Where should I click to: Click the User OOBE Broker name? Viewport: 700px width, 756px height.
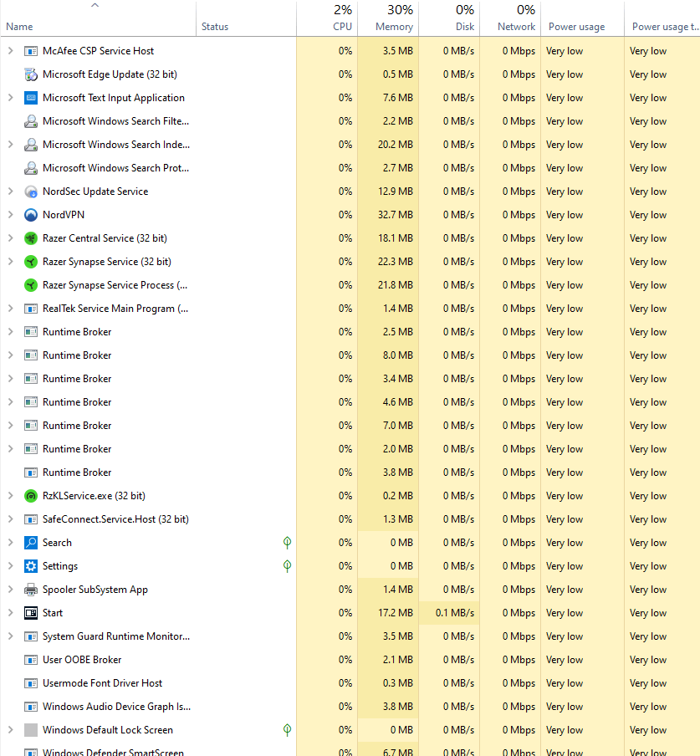click(x=82, y=660)
